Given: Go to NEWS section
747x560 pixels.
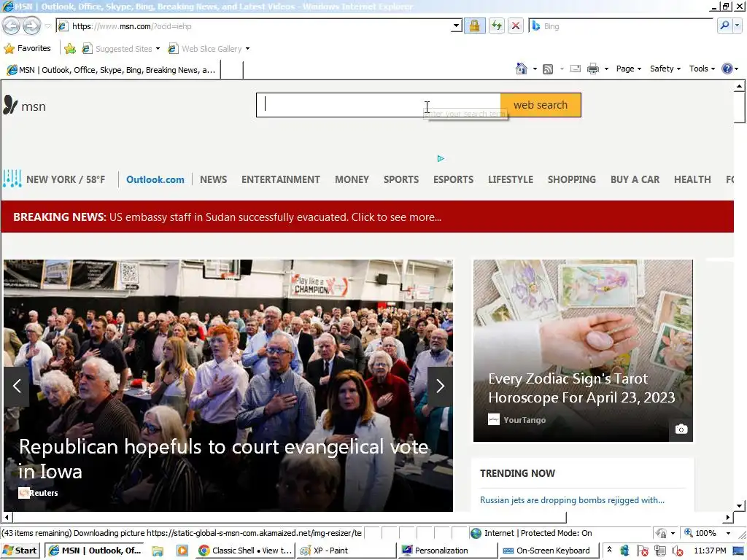Looking at the screenshot, I should (213, 179).
